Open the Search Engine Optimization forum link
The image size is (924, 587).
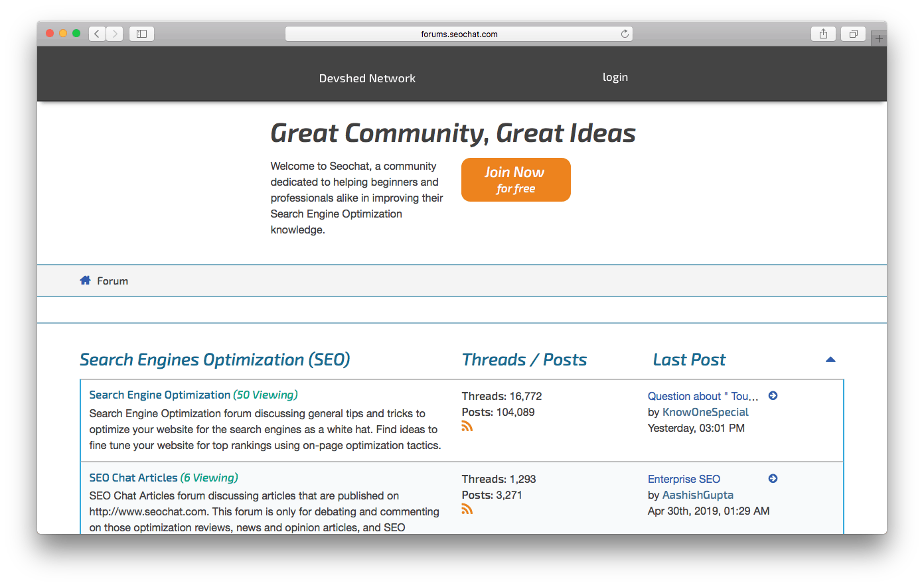point(160,395)
